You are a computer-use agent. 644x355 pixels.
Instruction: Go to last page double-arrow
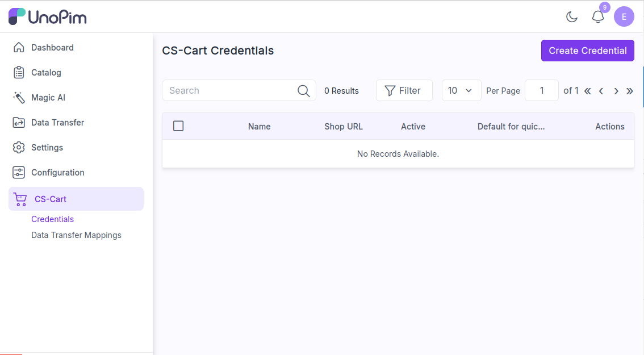630,91
